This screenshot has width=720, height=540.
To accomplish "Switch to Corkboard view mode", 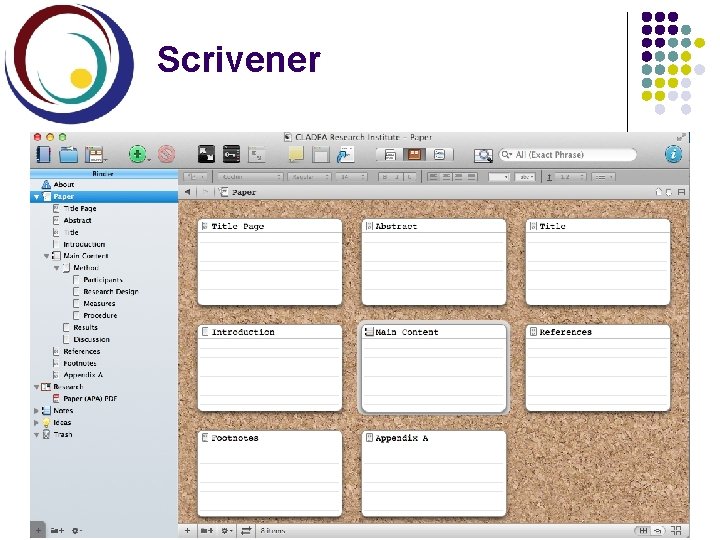I will tap(414, 155).
